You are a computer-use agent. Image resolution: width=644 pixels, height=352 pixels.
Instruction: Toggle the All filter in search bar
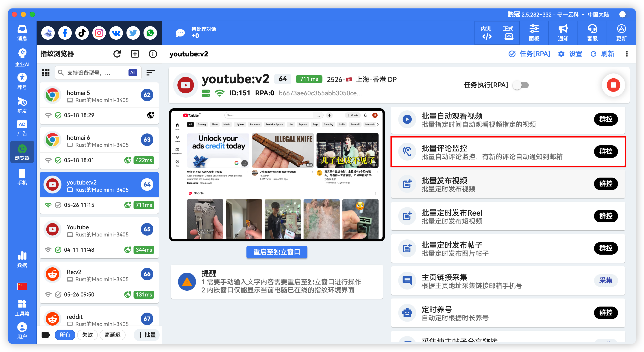pos(133,73)
